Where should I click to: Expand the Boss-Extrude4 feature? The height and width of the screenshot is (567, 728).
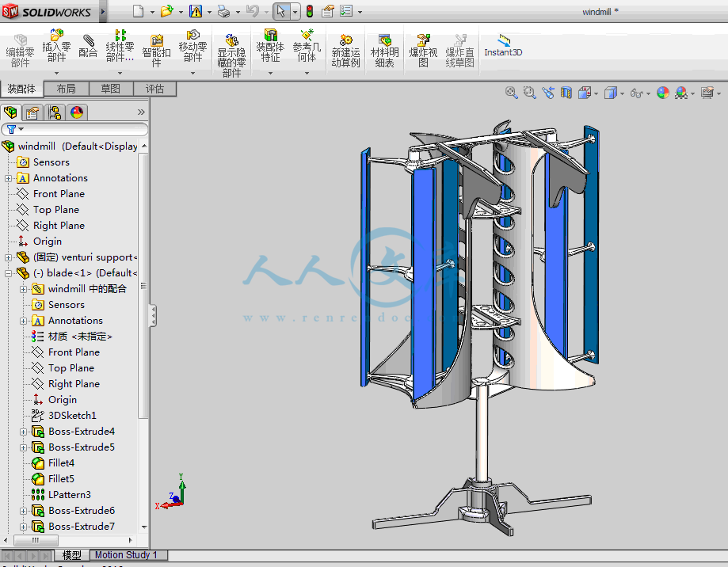point(23,432)
